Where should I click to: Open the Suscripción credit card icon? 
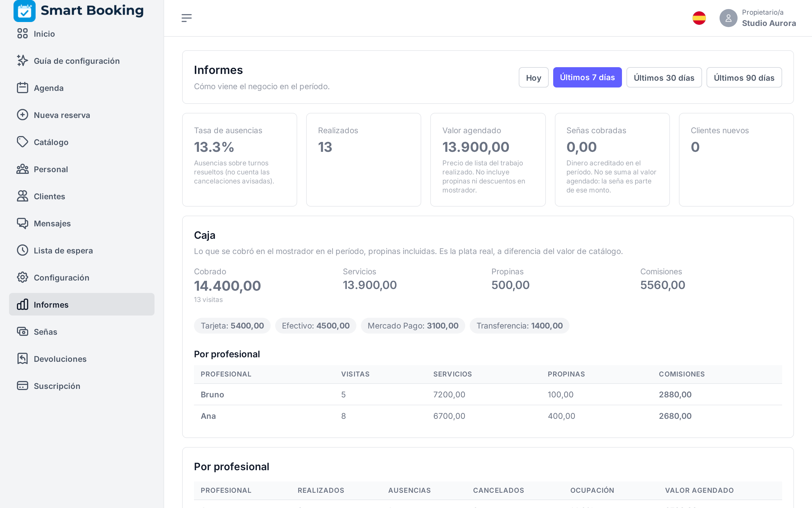pos(23,386)
